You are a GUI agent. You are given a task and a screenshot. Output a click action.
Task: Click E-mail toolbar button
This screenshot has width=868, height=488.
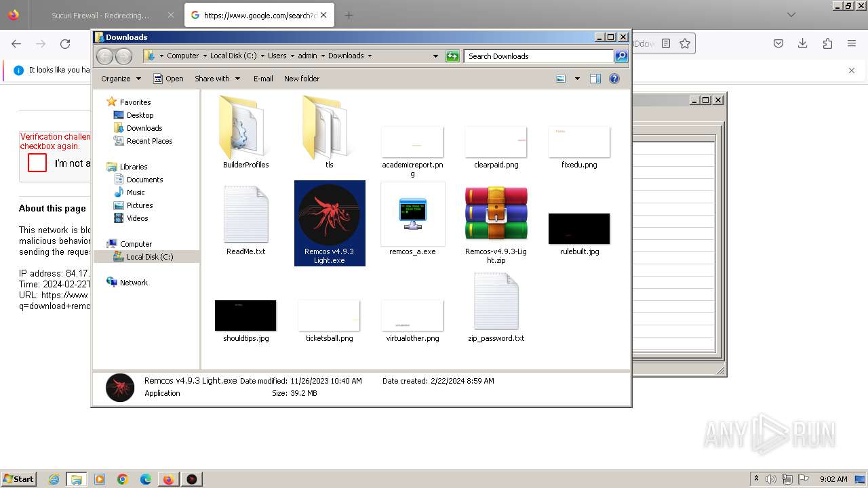coord(263,79)
